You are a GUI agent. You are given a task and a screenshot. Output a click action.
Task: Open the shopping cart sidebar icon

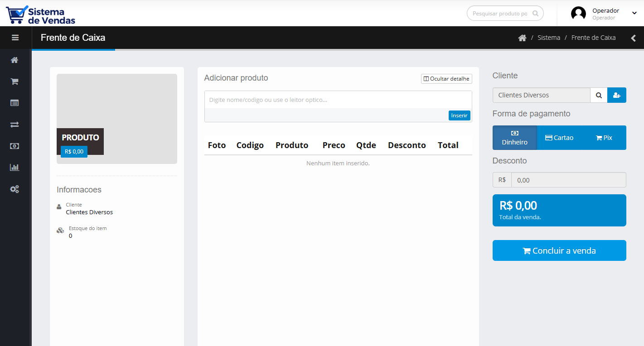15,82
